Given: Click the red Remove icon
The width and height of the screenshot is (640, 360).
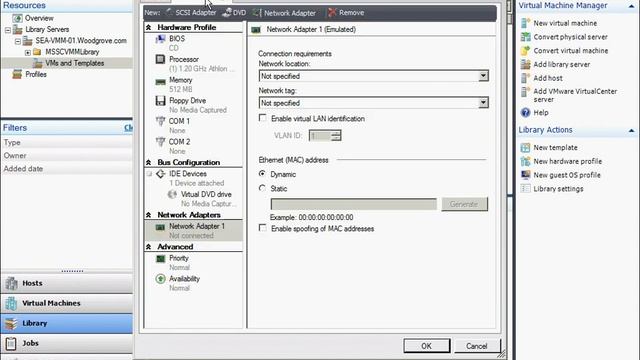Looking at the screenshot, I should click(x=332, y=13).
